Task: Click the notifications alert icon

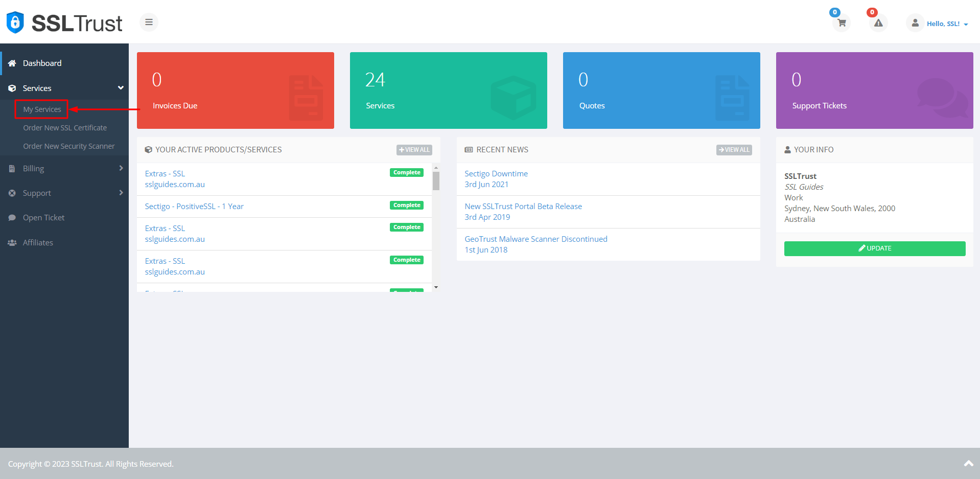Action: pos(878,23)
